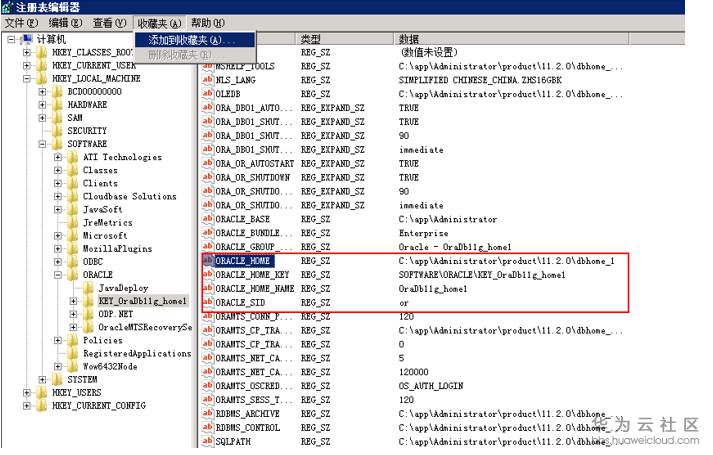Choose 添加到收藏夹 from the menu

point(195,40)
